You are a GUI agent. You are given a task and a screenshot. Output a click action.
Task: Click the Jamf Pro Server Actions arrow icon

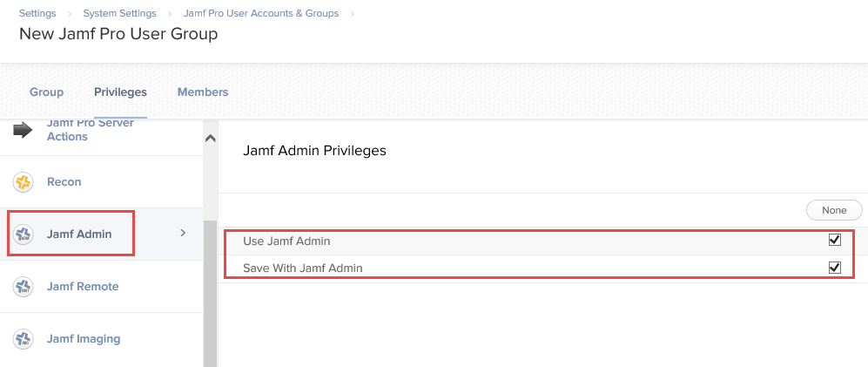[x=23, y=130]
